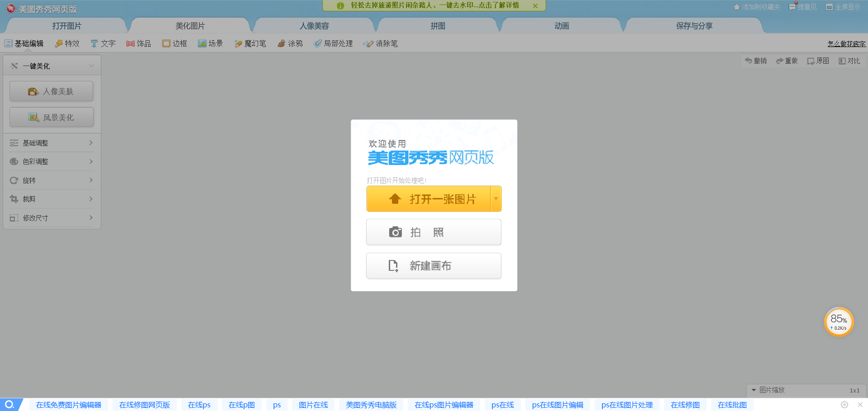
Task: Click the 新建画布 button
Action: pos(434,266)
